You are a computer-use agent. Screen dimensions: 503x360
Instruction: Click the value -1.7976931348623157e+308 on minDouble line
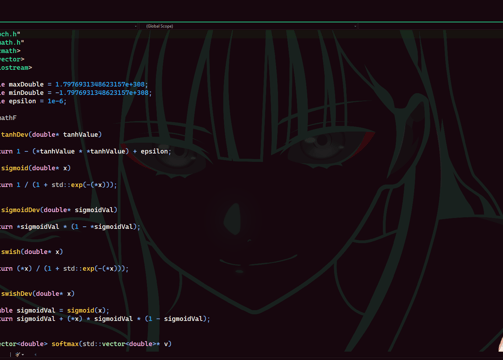click(x=102, y=93)
